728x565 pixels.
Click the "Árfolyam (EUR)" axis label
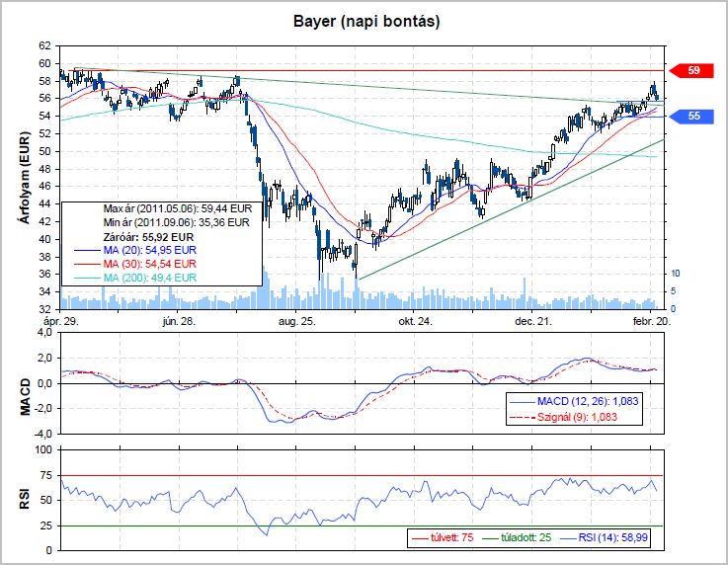coord(25,178)
